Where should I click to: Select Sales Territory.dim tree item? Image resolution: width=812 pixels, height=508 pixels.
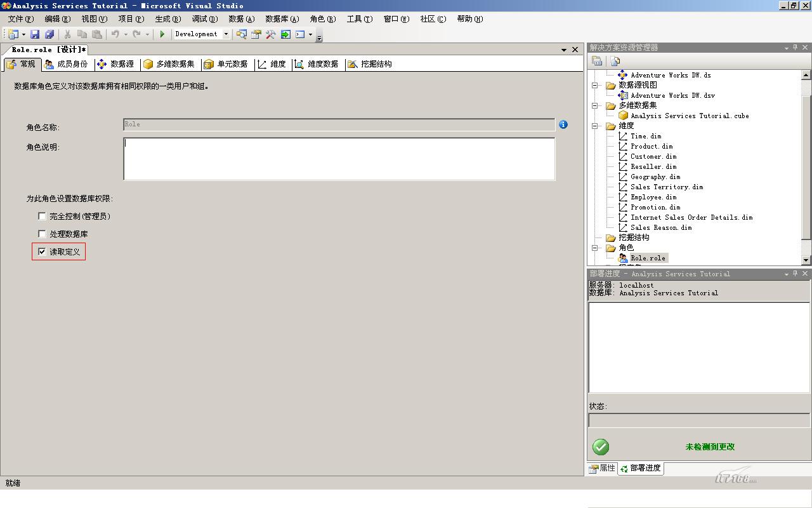click(x=666, y=187)
